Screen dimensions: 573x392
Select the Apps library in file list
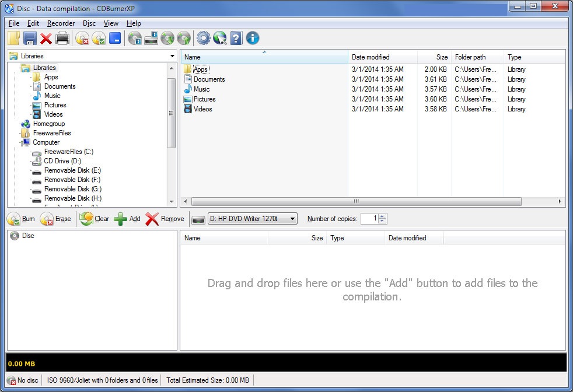click(x=201, y=69)
